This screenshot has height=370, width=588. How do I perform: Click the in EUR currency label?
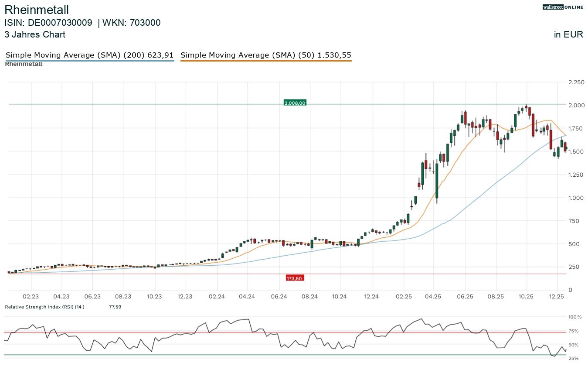568,34
